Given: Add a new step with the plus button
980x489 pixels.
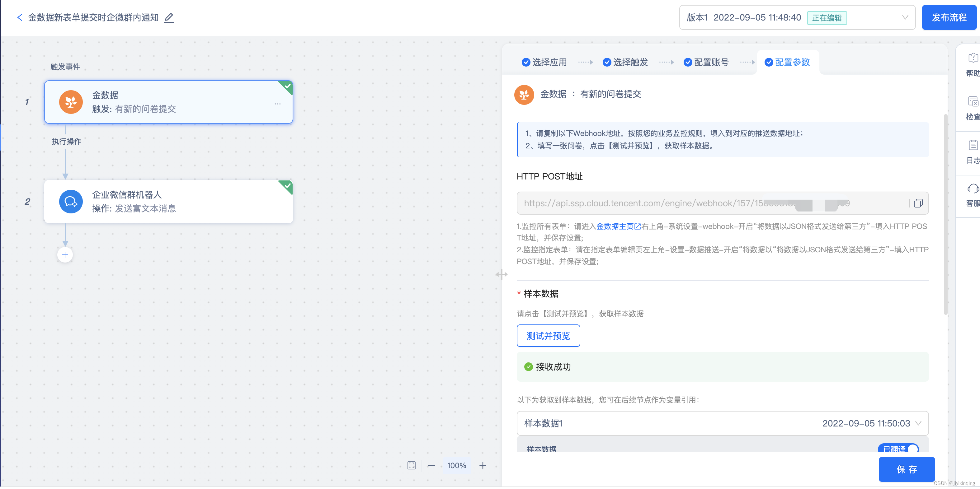Looking at the screenshot, I should [x=65, y=255].
